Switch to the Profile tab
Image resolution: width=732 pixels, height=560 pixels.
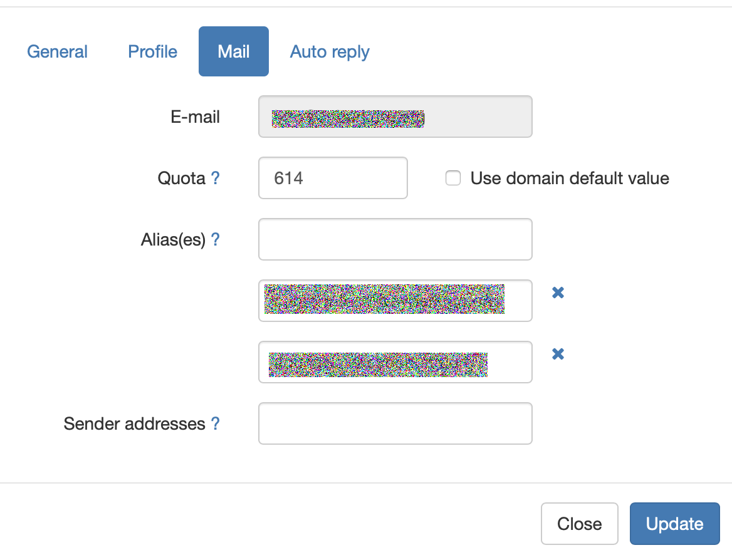click(x=152, y=51)
